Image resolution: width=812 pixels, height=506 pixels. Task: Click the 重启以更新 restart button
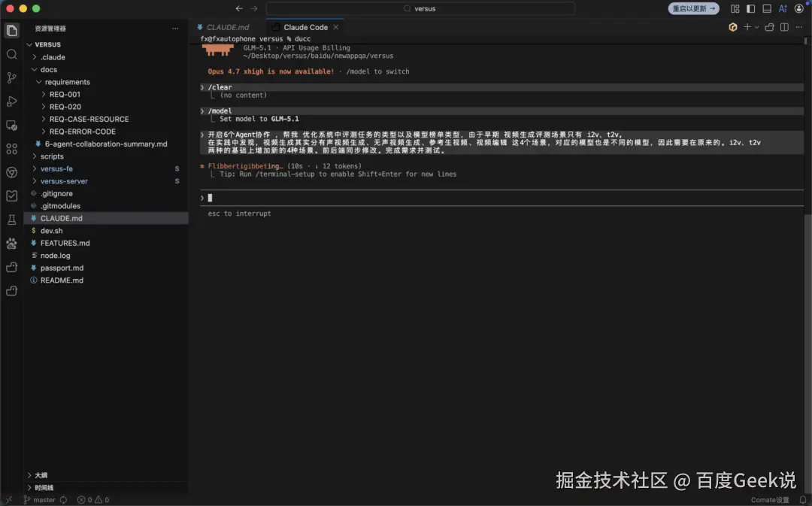pos(693,8)
